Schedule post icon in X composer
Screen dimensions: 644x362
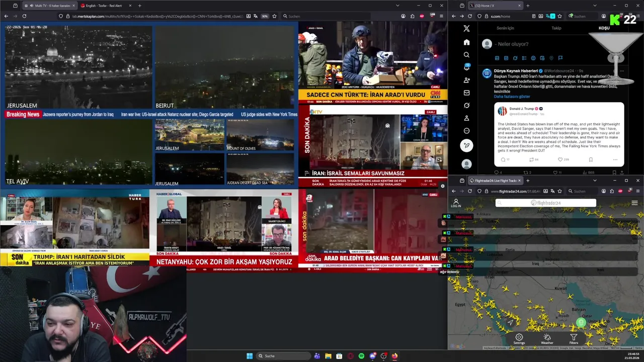pos(542,58)
